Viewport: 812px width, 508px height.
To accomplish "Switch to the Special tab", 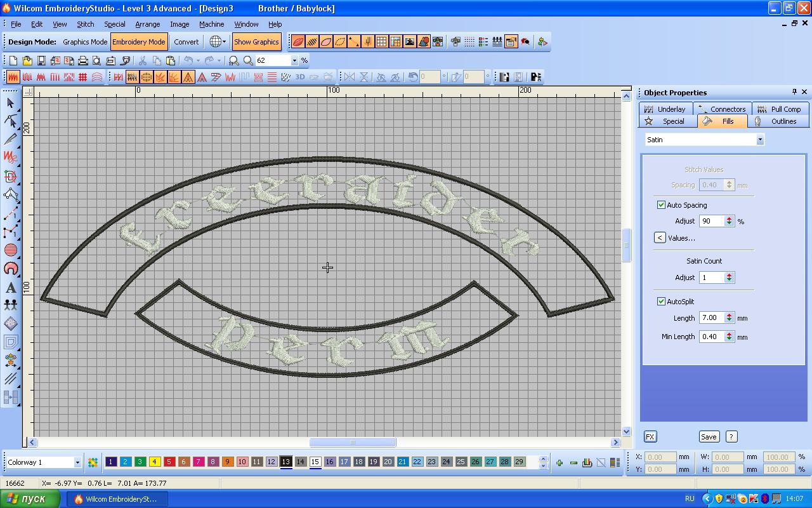I will 667,121.
